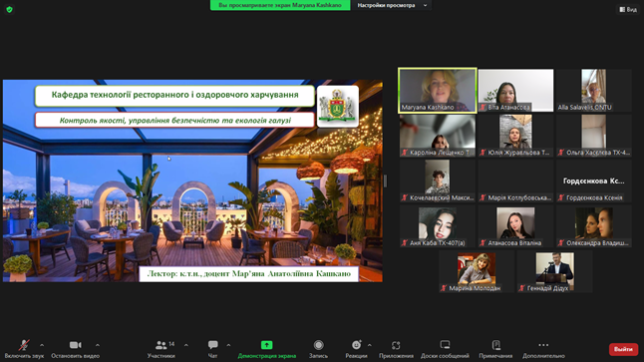
Task: Expand reactions options arrow
Action: [369, 345]
